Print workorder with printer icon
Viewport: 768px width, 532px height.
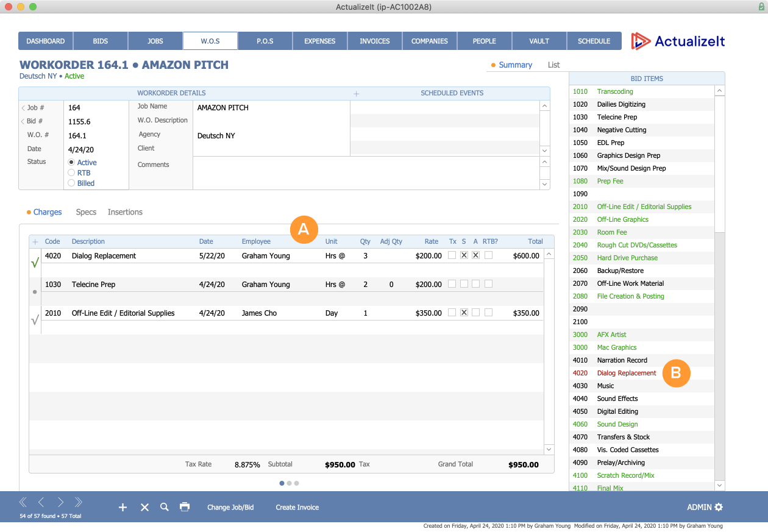(x=185, y=507)
